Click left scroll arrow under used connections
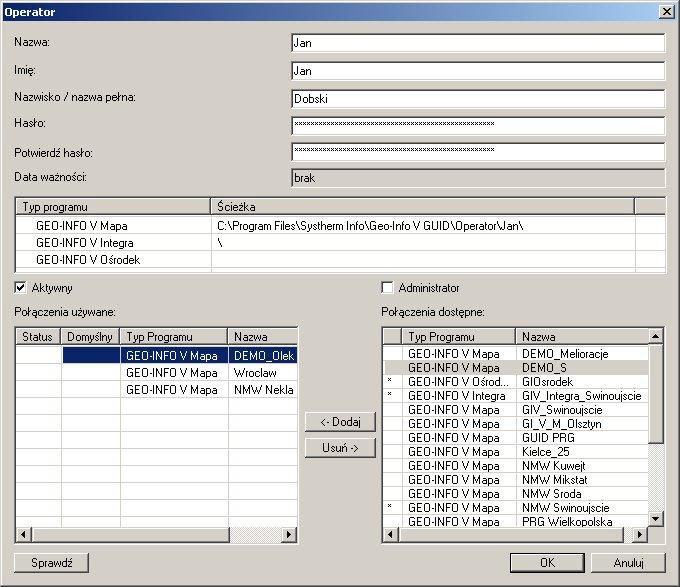 [24, 535]
